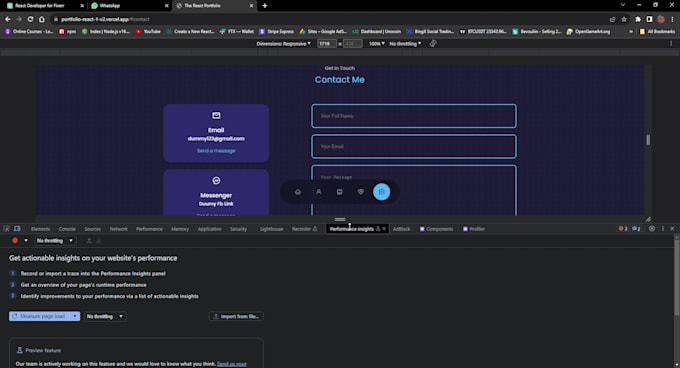Go to Home using floating nav icon
This screenshot has height=368, width=680.
coord(298,192)
